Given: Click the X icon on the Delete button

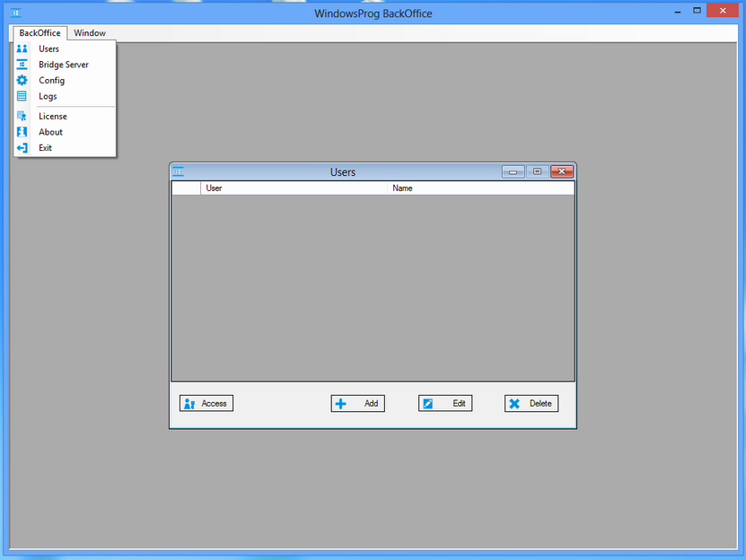Looking at the screenshot, I should tap(514, 403).
